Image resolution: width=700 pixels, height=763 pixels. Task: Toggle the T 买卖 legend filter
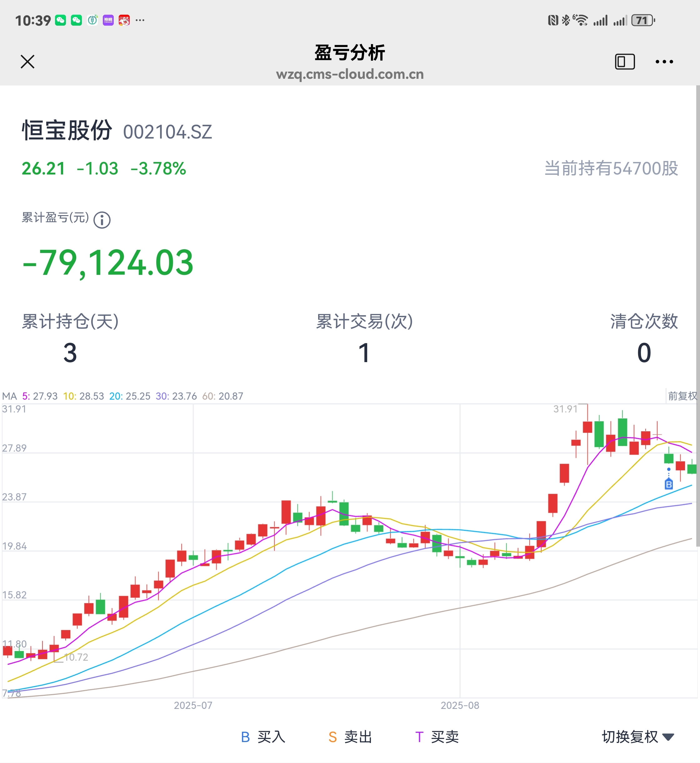tap(437, 737)
